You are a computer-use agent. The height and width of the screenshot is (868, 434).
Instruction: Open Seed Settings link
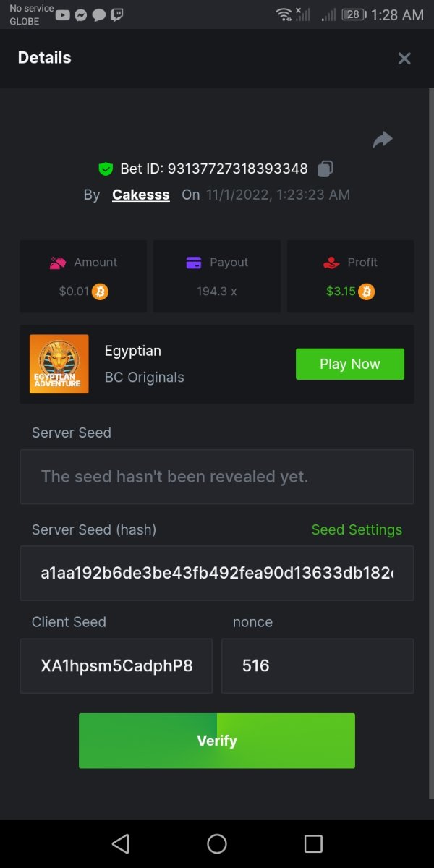(357, 530)
